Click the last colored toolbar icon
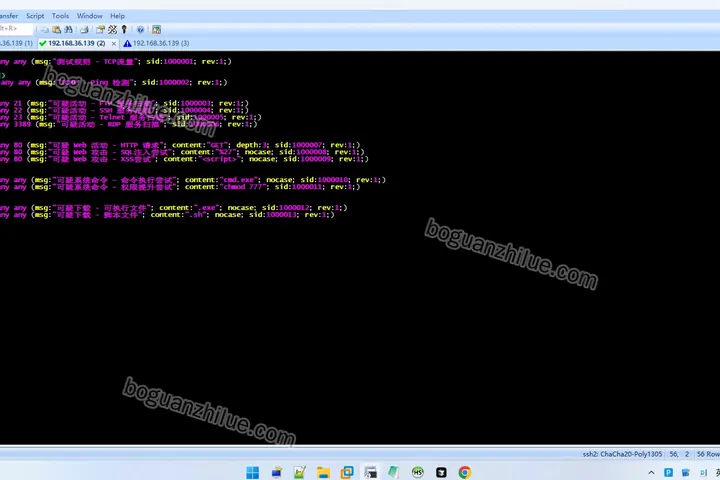The width and height of the screenshot is (720, 480). pos(157,29)
